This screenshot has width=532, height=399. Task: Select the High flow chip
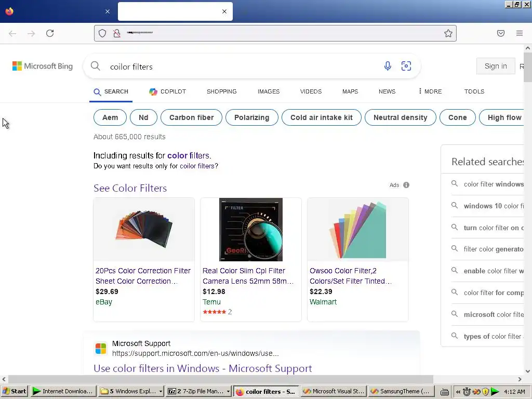502,117
